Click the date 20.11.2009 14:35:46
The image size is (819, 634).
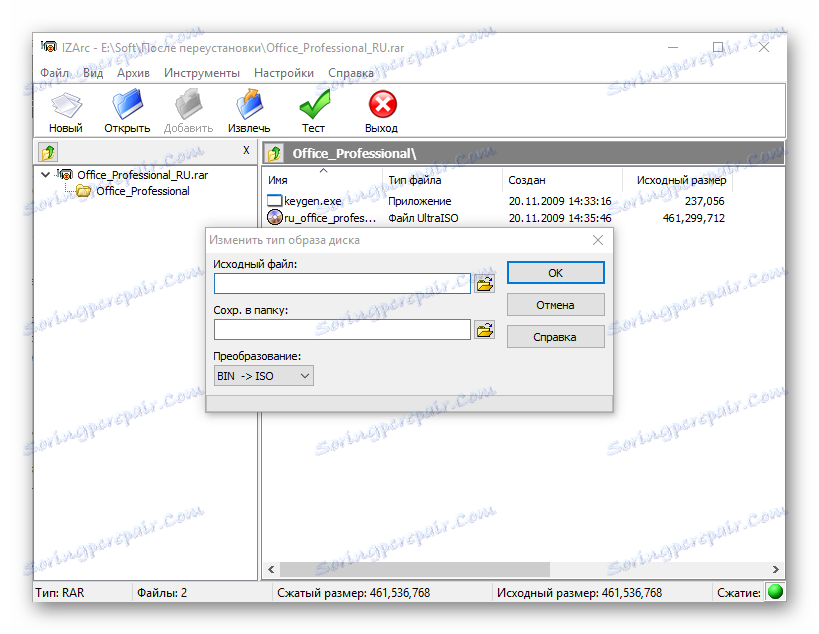point(560,218)
